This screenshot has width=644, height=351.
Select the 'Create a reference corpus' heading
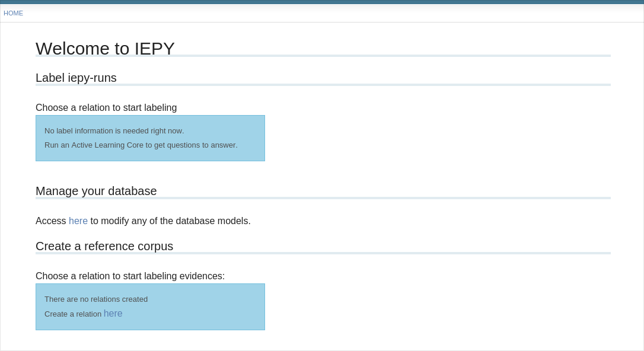point(104,246)
